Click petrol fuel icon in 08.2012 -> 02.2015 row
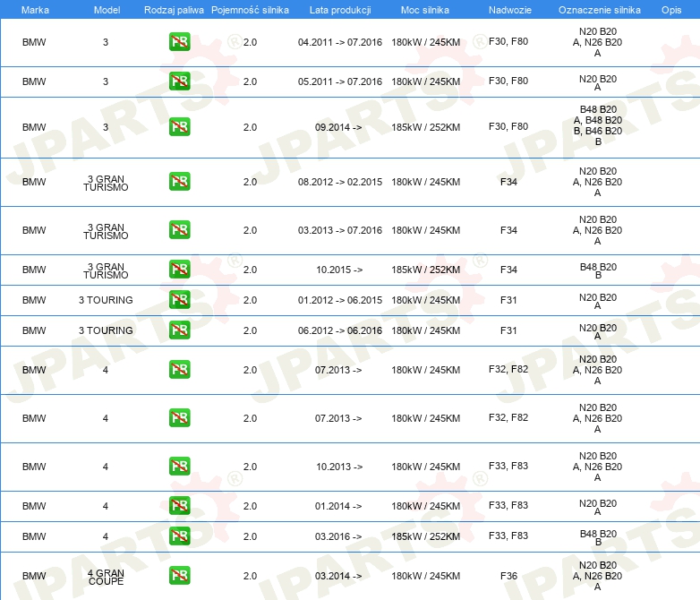700x600 pixels. coord(179,182)
